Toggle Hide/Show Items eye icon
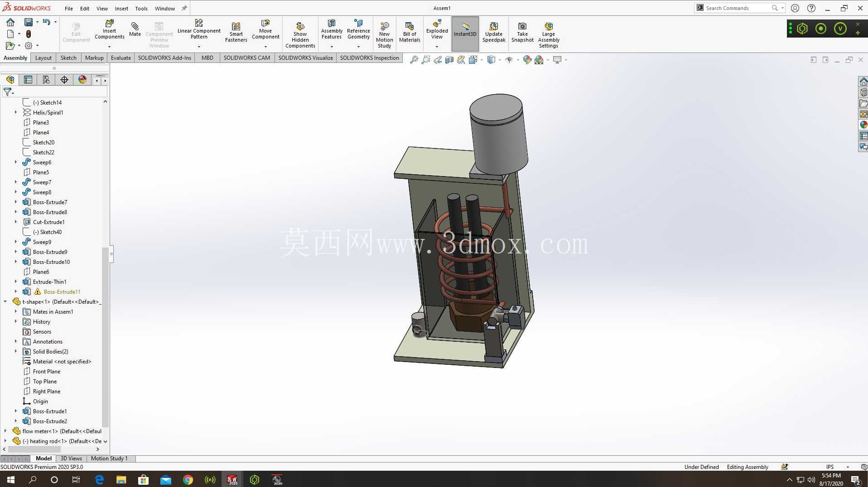 (509, 60)
